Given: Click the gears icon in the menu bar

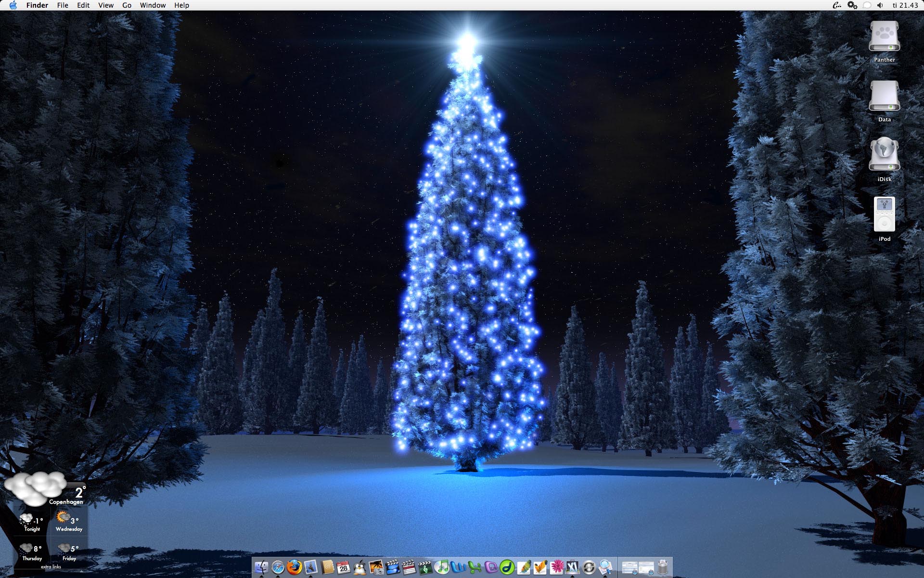Looking at the screenshot, I should point(852,5).
